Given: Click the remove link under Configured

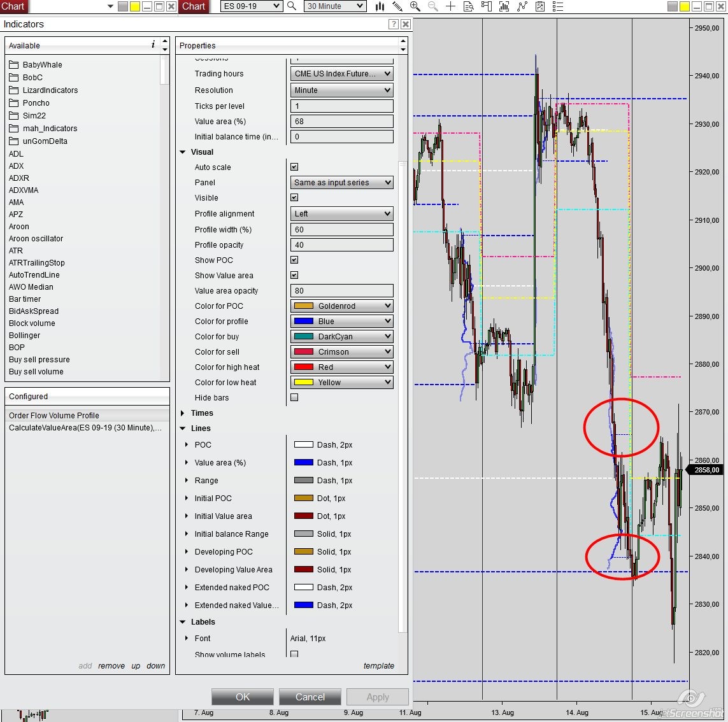Looking at the screenshot, I should [x=111, y=665].
